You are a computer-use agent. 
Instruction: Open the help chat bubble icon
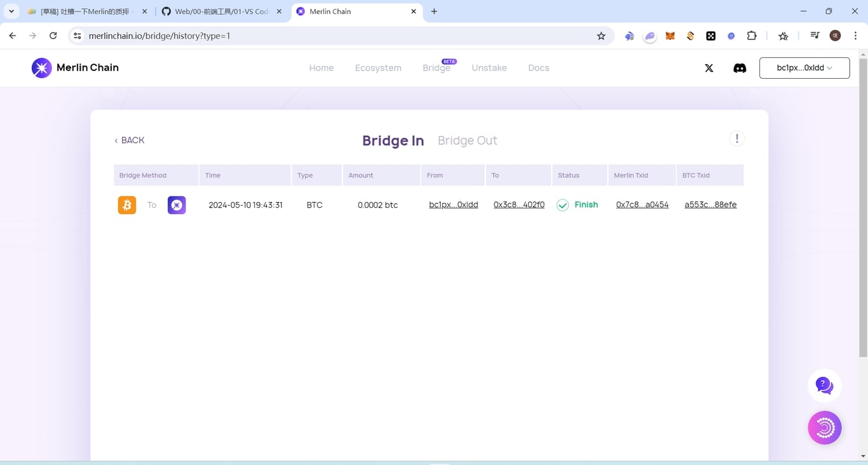coord(825,386)
